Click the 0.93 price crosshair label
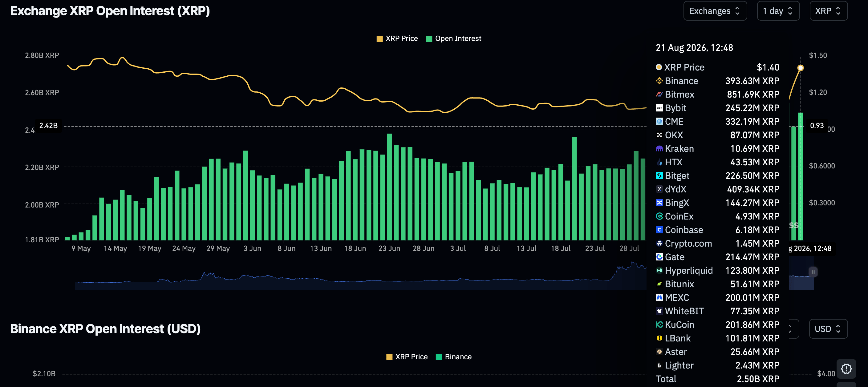868x387 pixels. coord(817,126)
